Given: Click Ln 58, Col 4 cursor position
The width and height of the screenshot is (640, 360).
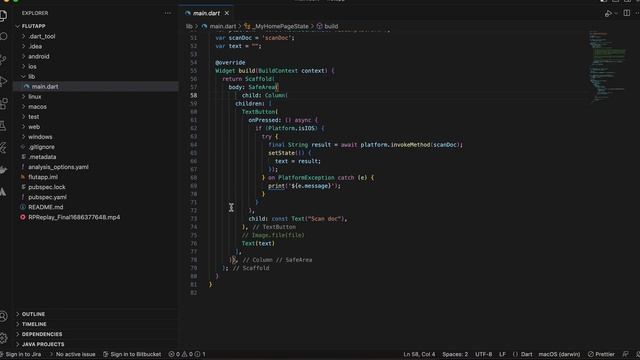Looking at the screenshot, I should 419,354.
